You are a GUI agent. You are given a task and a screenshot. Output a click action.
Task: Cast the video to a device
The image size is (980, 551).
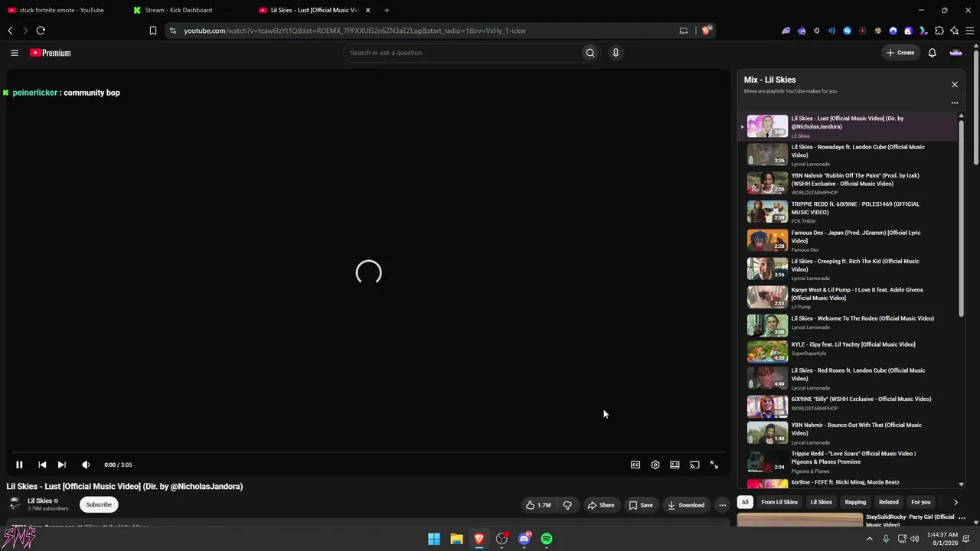pyautogui.click(x=694, y=465)
